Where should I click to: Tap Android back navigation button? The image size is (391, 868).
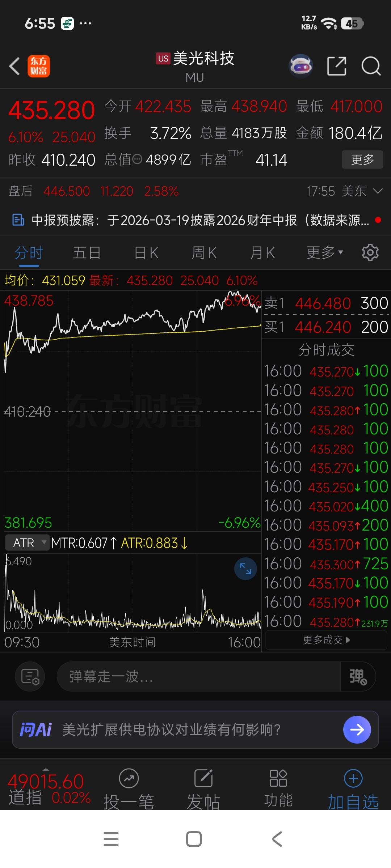pyautogui.click(x=277, y=839)
